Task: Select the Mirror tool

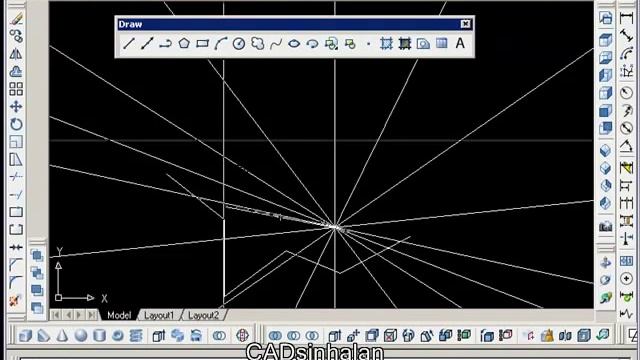Action: coord(16,54)
